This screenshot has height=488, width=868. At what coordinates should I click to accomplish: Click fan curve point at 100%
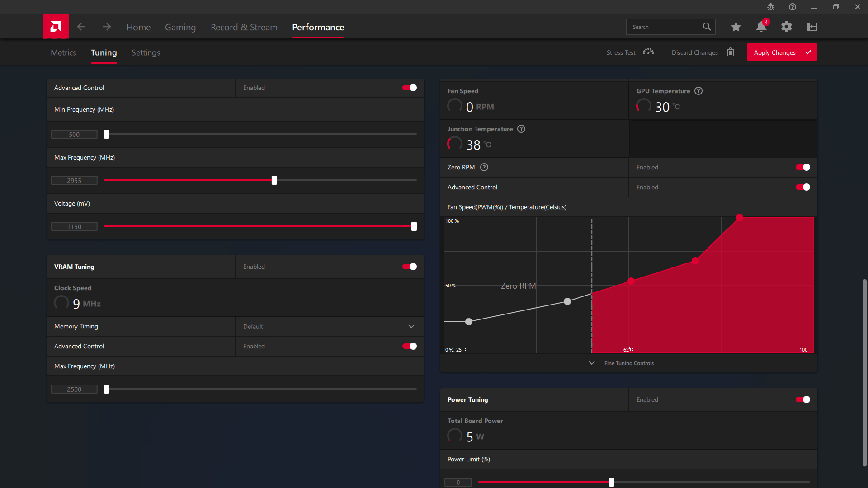coord(740,217)
